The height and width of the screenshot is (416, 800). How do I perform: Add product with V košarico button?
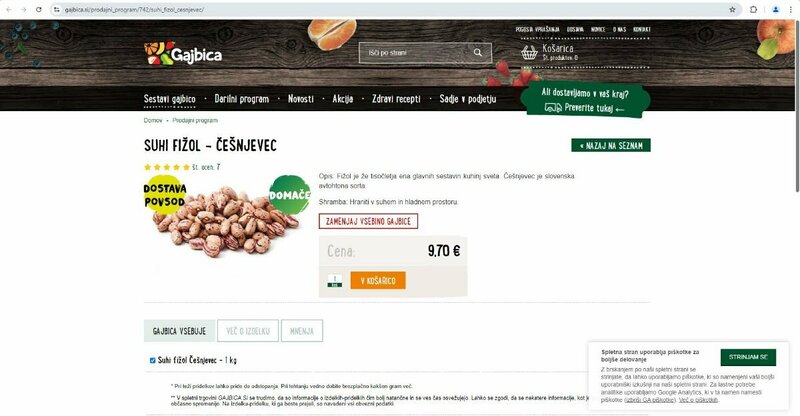(378, 281)
